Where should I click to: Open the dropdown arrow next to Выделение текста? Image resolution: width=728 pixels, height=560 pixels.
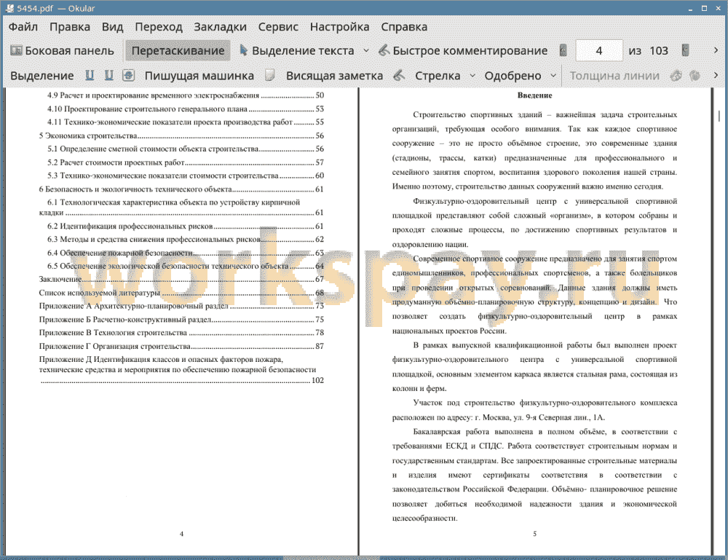(366, 51)
